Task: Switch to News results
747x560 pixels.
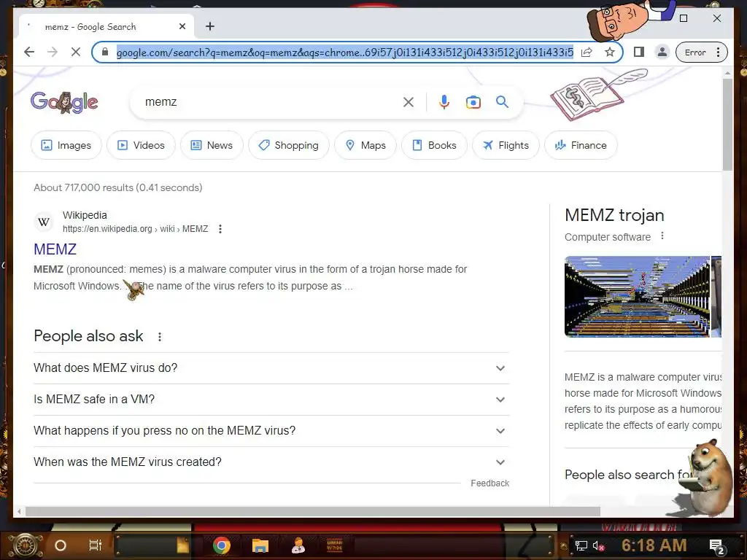Action: [212, 145]
